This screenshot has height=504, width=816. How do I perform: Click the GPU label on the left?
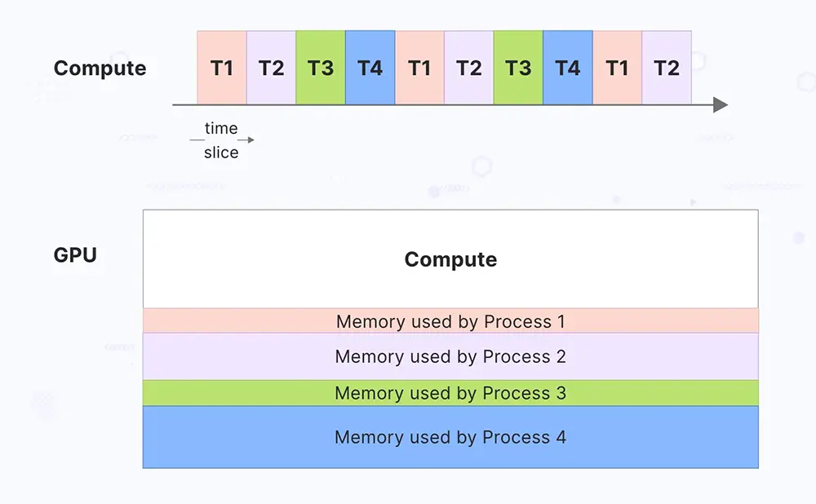(75, 255)
